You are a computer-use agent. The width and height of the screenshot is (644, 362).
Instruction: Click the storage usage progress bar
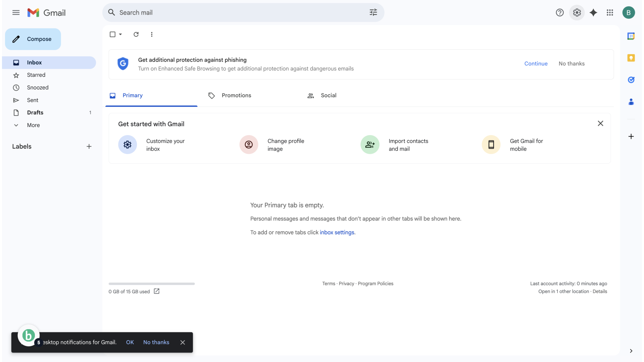pos(152,284)
